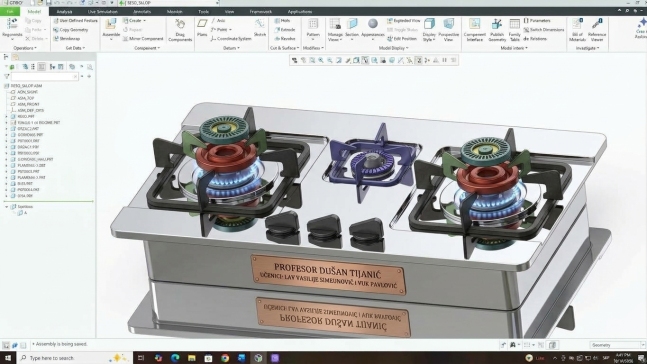Click the Appearances sphere icon
Viewport: 647px width, 364px height.
[373, 24]
